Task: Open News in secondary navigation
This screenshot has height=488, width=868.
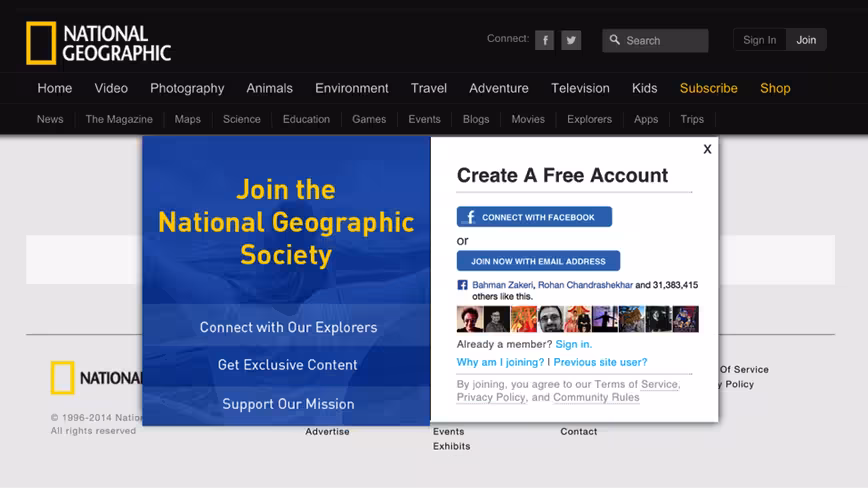Action: pos(50,120)
